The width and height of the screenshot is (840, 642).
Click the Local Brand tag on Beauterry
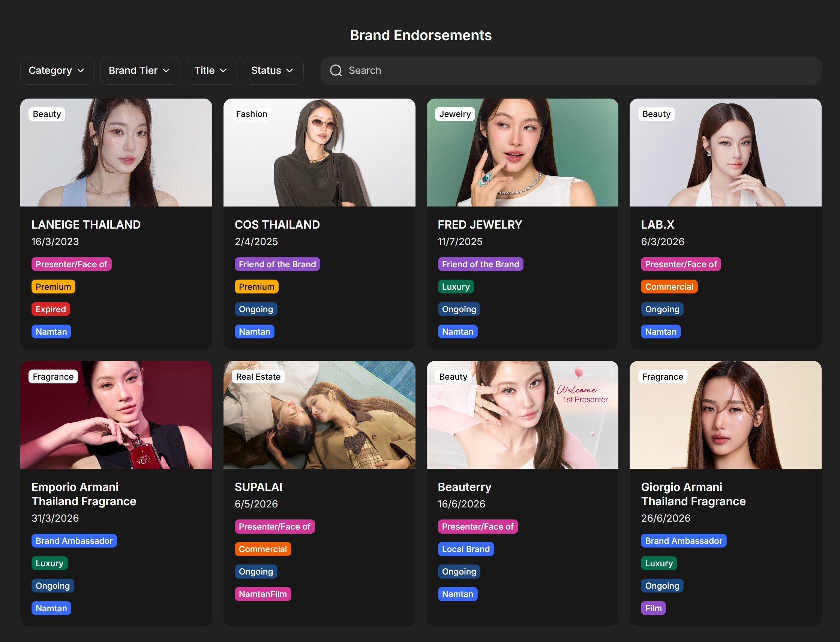(x=466, y=549)
